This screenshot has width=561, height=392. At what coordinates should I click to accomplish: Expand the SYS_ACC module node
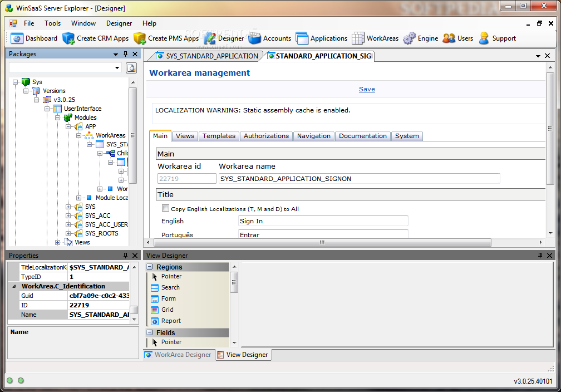pyautogui.click(x=68, y=215)
